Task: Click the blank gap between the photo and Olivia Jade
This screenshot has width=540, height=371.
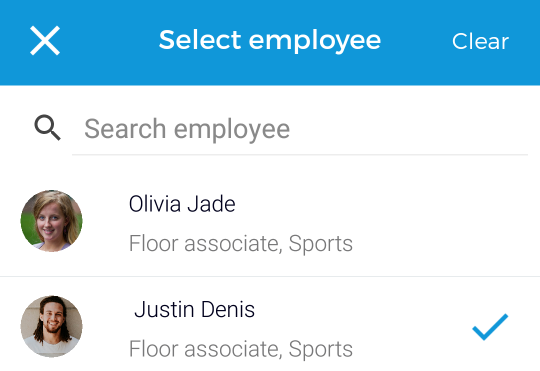Action: pyautogui.click(x=105, y=221)
